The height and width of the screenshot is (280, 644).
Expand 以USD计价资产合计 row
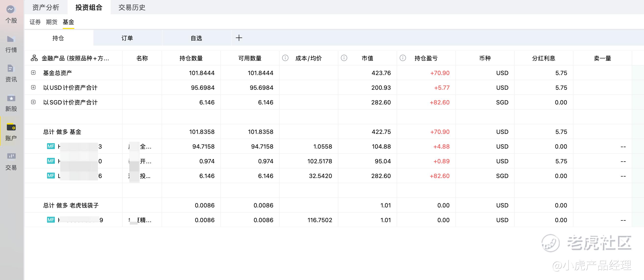33,87
